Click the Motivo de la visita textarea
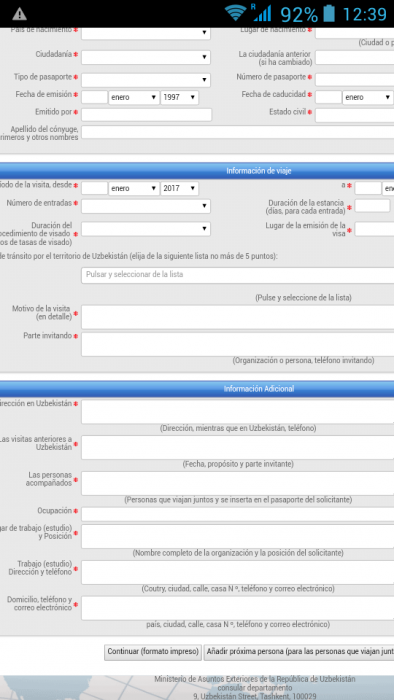 coord(237,317)
